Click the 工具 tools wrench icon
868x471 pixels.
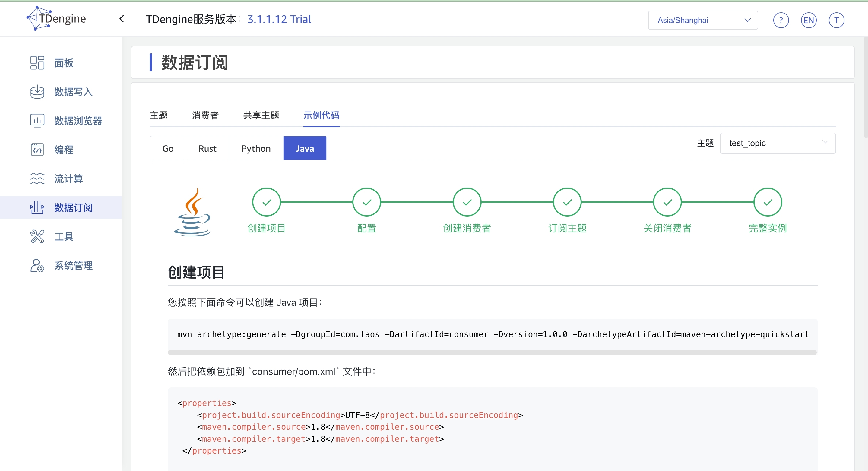[37, 236]
